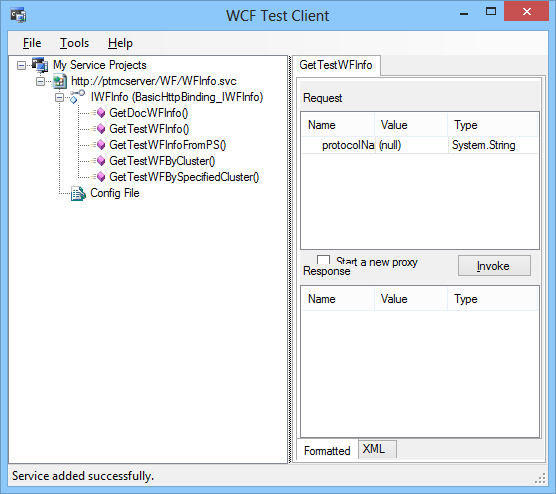Collapse the My Service Projects node
Image resolution: width=556 pixels, height=494 pixels.
tap(22, 65)
